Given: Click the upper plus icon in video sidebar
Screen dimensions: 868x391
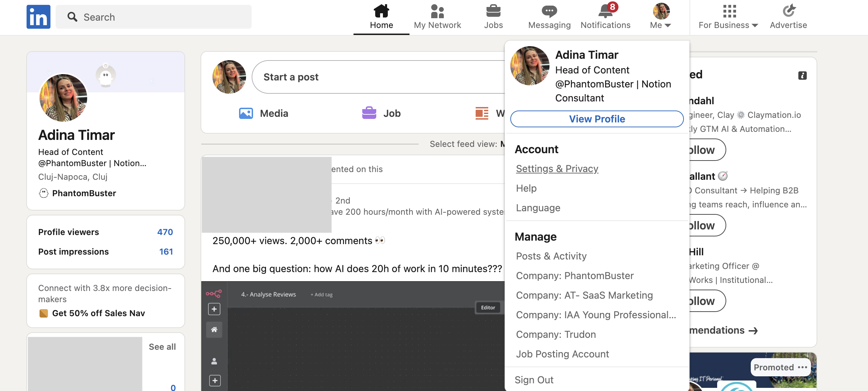Looking at the screenshot, I should click(x=214, y=309).
